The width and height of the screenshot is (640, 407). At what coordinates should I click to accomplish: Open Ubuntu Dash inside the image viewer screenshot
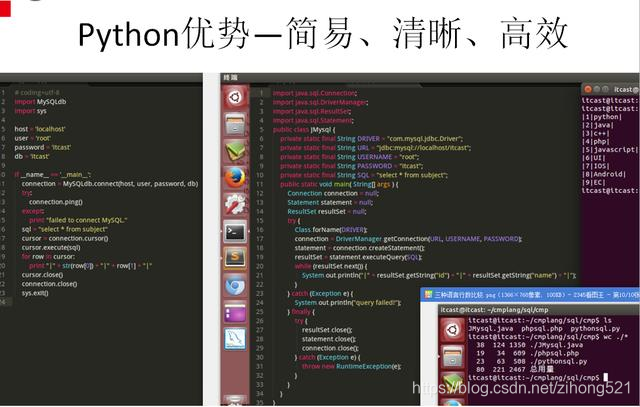point(452,329)
